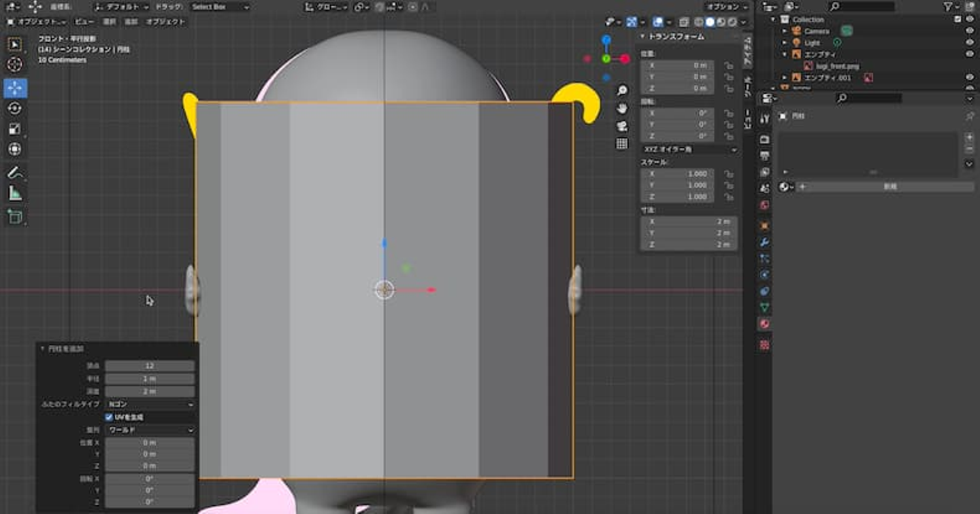
Task: Hide the Camera object with eye icon
Action: [x=970, y=31]
